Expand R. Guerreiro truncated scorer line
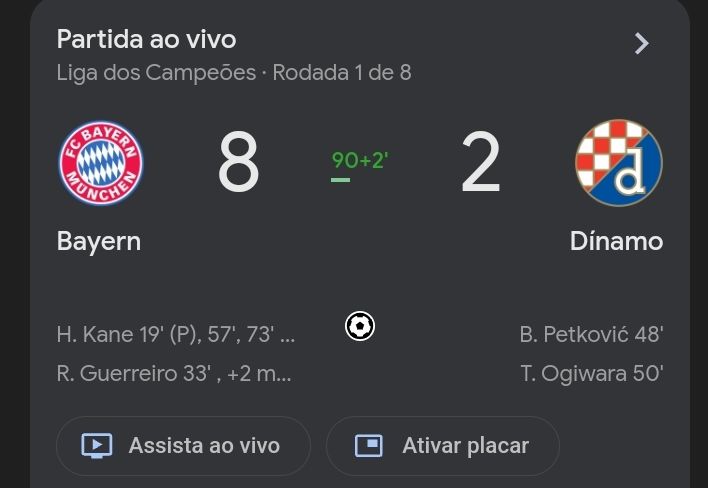The width and height of the screenshot is (708, 488). (x=173, y=375)
